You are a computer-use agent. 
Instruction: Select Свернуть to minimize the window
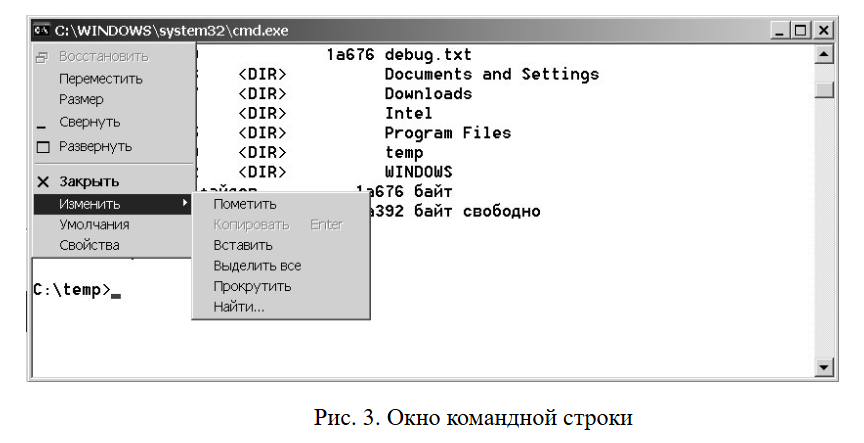[x=89, y=122]
